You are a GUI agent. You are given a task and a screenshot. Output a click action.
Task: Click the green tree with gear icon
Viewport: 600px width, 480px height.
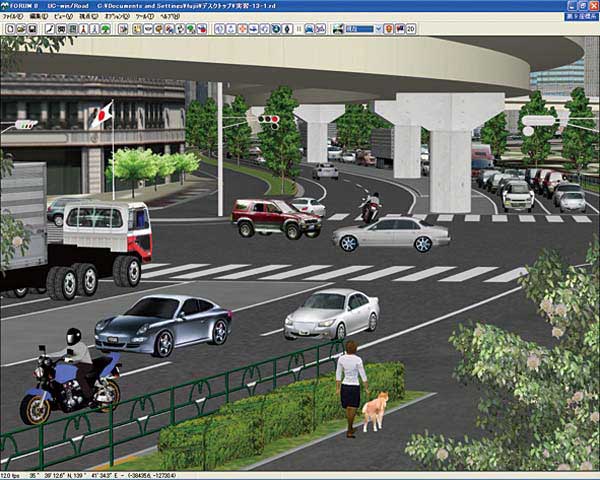(191, 29)
